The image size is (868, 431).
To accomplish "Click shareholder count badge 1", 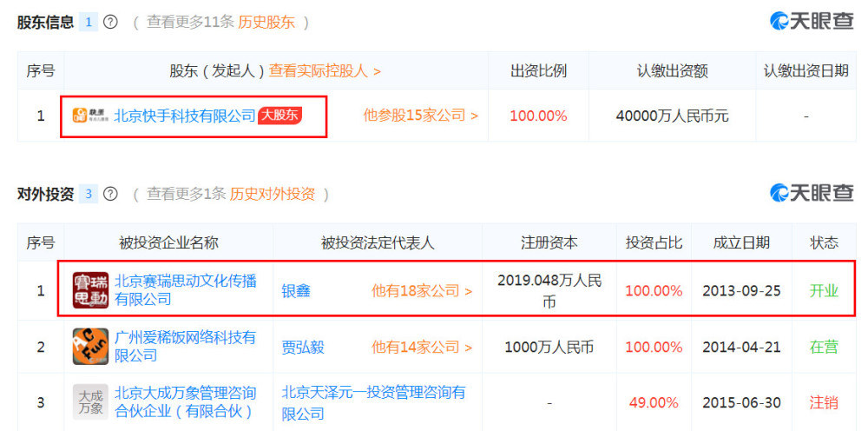I will coord(89,23).
